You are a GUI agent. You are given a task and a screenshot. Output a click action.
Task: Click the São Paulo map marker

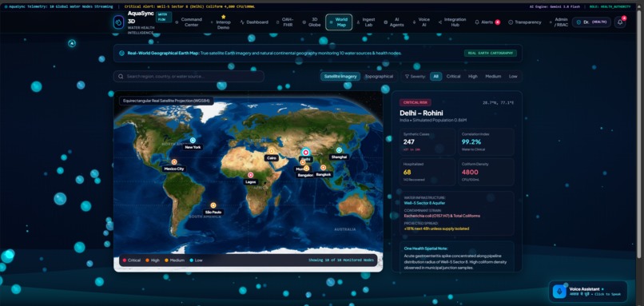pyautogui.click(x=213, y=205)
